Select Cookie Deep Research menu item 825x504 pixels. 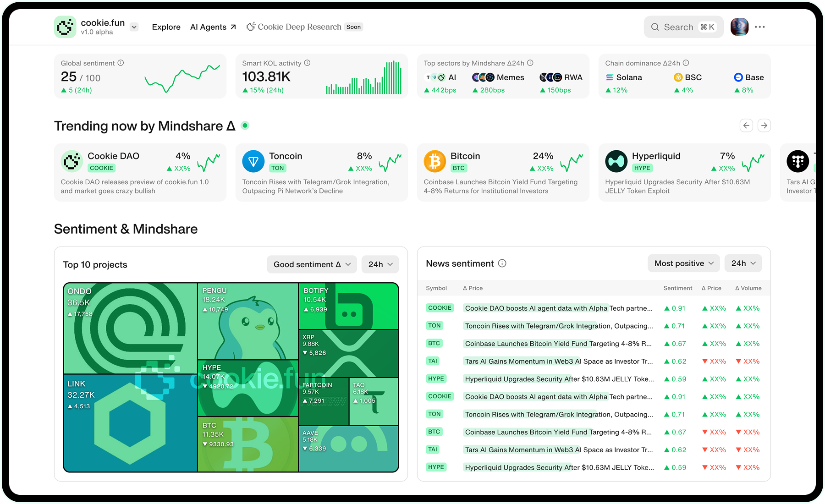[x=304, y=27]
